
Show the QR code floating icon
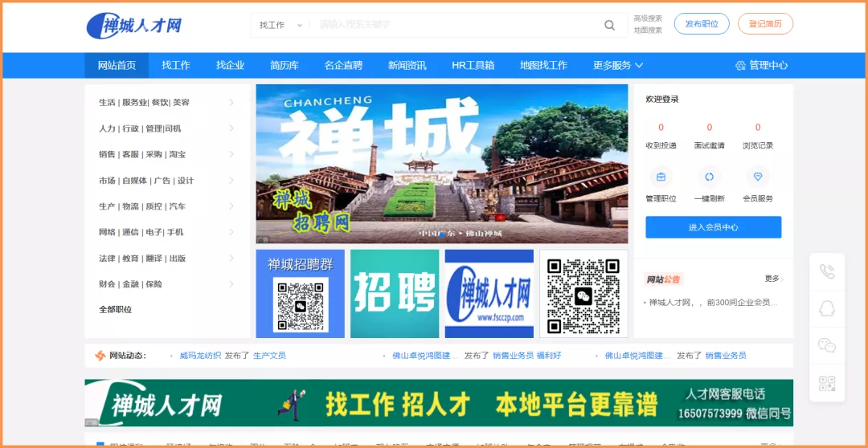[x=827, y=383]
